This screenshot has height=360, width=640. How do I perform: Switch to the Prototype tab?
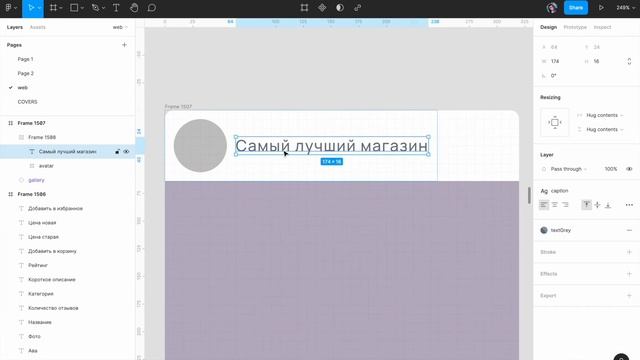pyautogui.click(x=575, y=27)
